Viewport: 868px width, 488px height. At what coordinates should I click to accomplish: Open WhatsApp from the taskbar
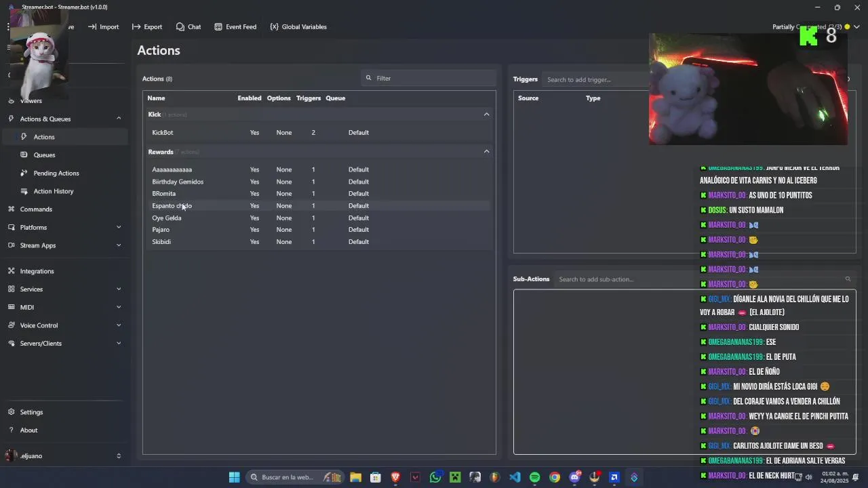coord(435,477)
